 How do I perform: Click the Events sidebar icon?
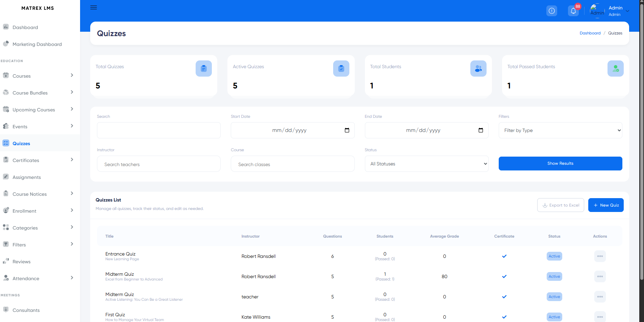pyautogui.click(x=6, y=126)
